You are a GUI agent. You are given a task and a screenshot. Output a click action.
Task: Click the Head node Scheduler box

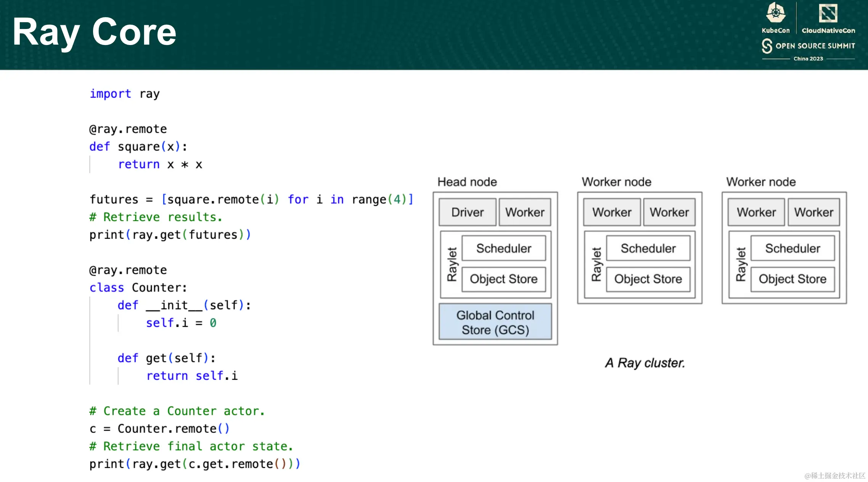(x=503, y=248)
